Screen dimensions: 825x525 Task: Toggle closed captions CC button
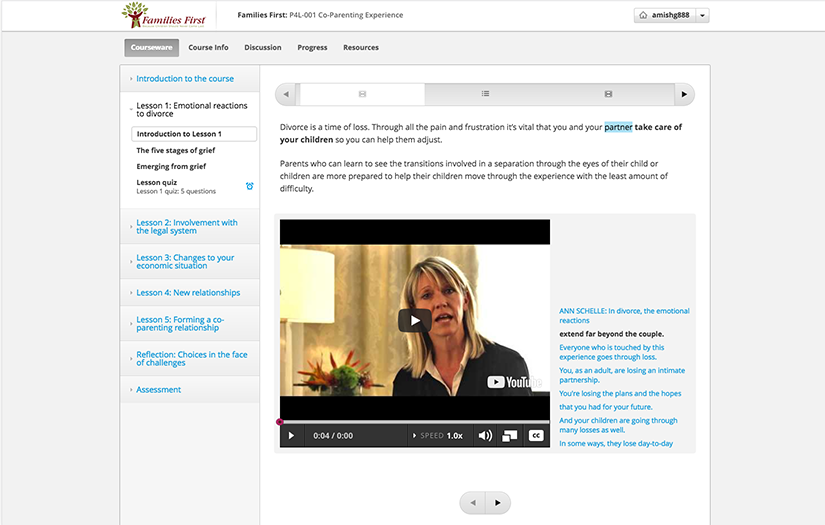tap(536, 436)
